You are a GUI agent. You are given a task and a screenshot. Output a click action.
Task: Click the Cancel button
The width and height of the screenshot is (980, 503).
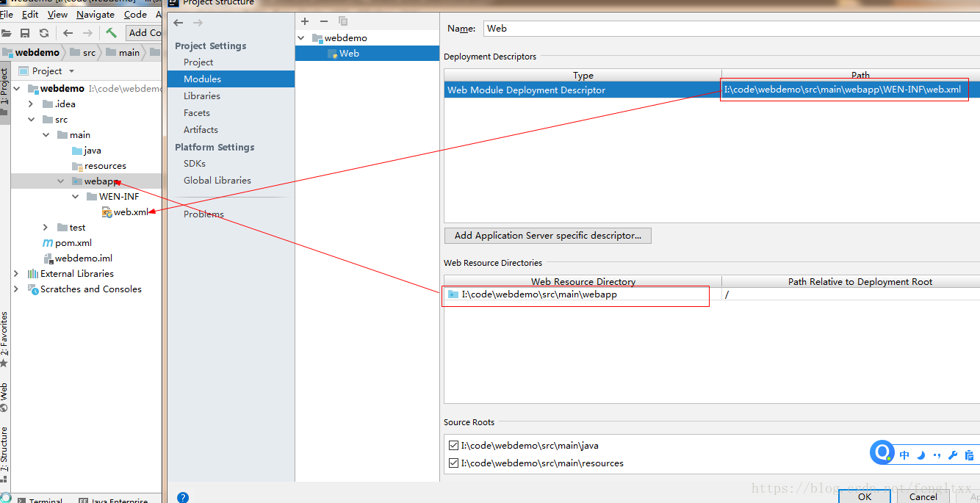point(923,496)
